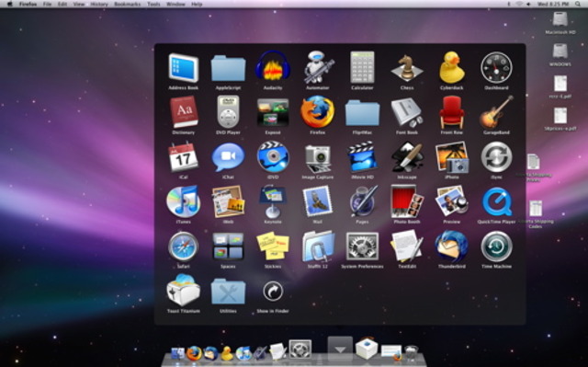Launch iWeb application
Viewport: 588px width, 367px height.
(228, 201)
